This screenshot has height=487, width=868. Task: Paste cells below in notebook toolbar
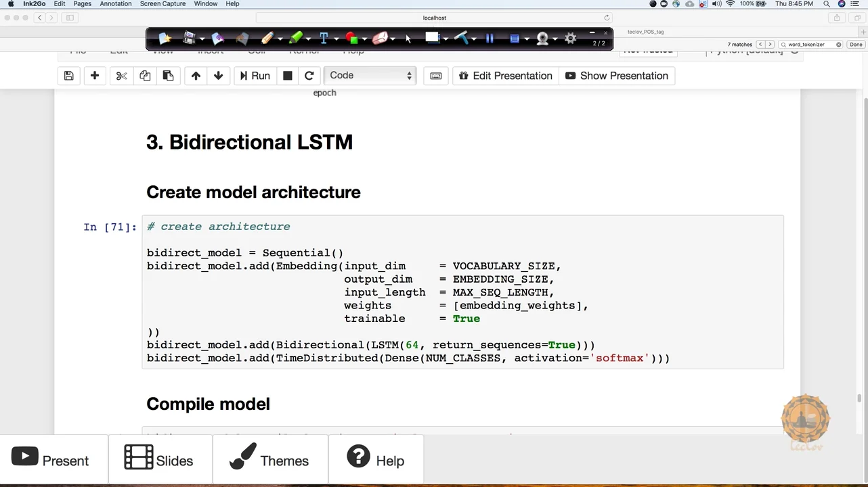168,76
